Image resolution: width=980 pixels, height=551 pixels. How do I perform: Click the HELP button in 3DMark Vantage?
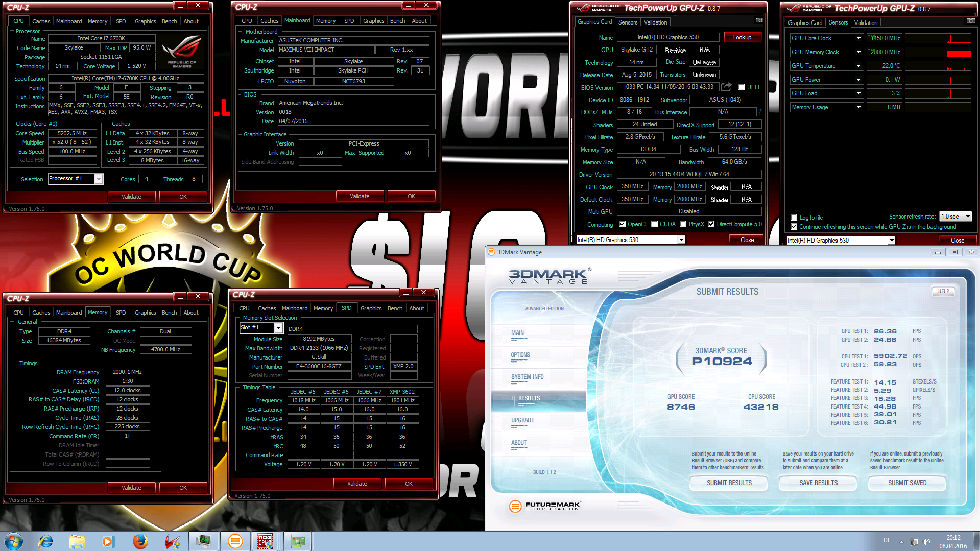tap(943, 291)
